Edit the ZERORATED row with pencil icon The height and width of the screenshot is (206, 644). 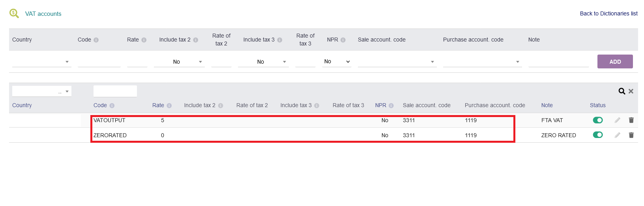pos(618,135)
